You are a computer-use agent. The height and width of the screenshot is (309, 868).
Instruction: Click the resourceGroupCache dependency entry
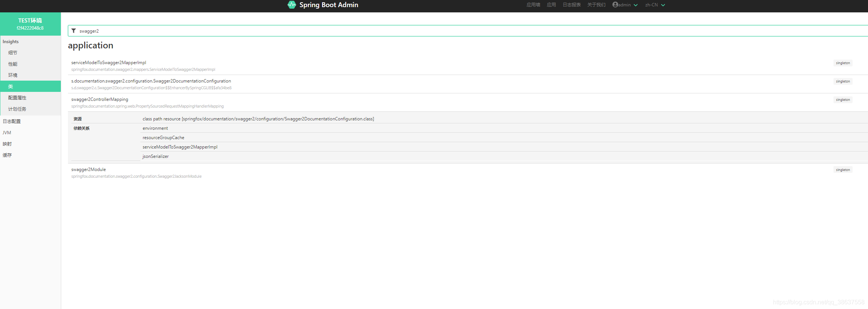point(163,138)
